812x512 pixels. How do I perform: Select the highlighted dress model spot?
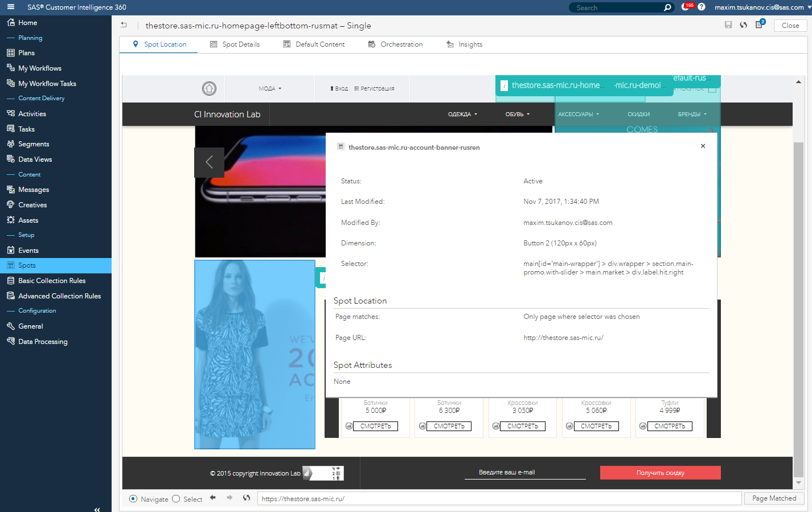pyautogui.click(x=255, y=354)
